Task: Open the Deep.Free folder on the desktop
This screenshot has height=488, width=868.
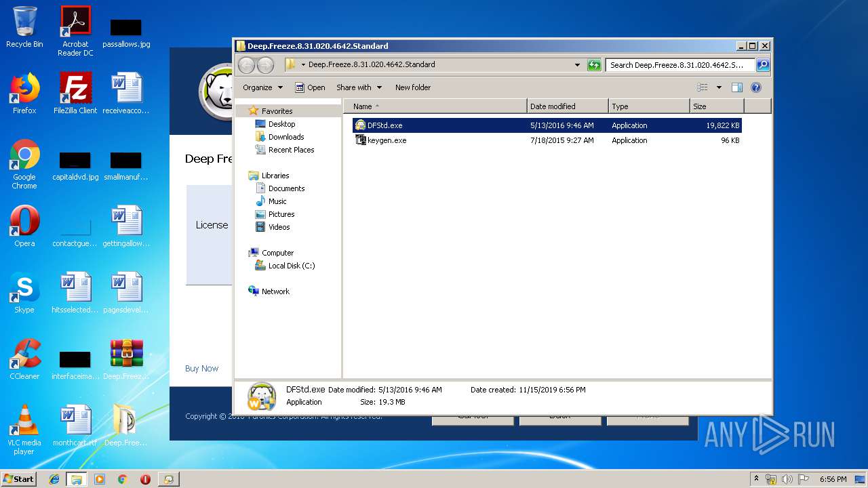Action: point(126,426)
